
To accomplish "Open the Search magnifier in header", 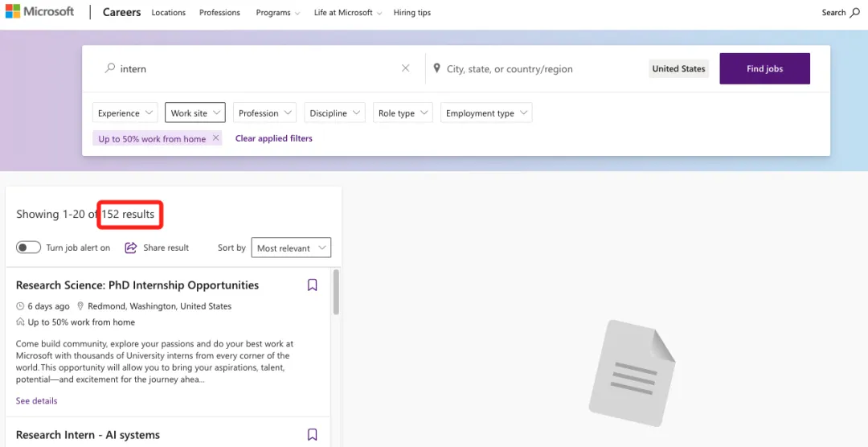I will click(x=854, y=12).
